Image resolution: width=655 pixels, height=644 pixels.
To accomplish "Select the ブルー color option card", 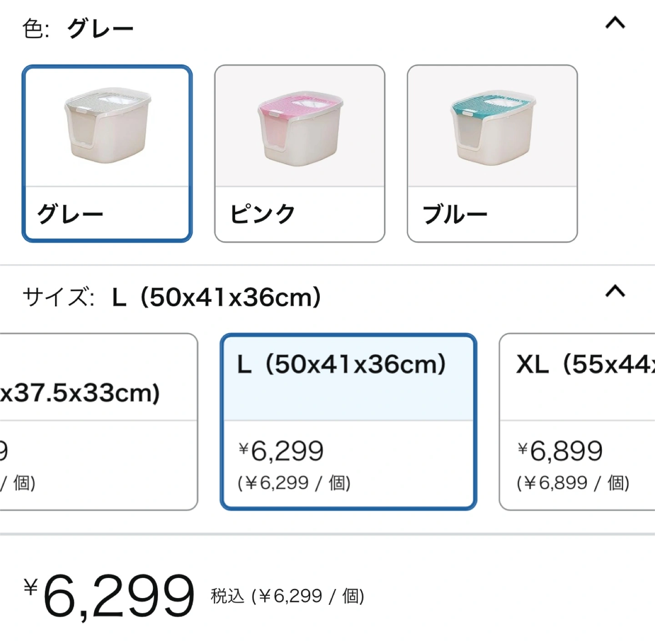I will click(x=492, y=153).
